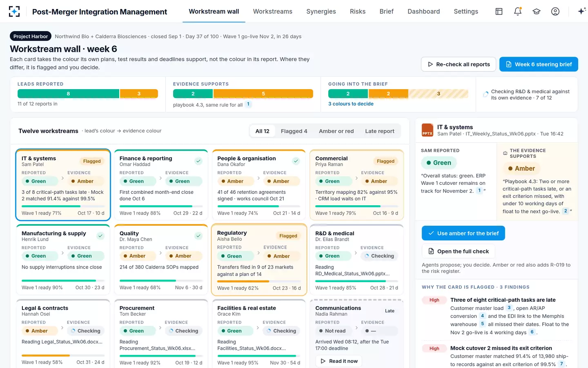Click the check icon on Manufacturing & supply card
Viewport: 588px width, 368px height.
point(100,236)
